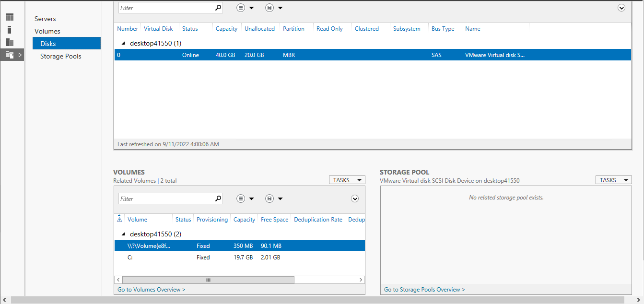
Task: Click the All Servers sidebar icon
Action: 10,42
